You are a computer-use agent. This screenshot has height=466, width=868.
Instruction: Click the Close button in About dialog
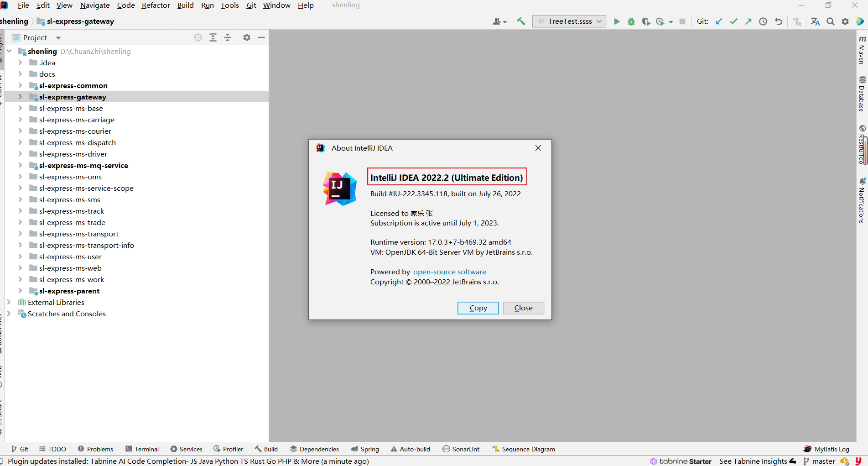click(x=524, y=308)
